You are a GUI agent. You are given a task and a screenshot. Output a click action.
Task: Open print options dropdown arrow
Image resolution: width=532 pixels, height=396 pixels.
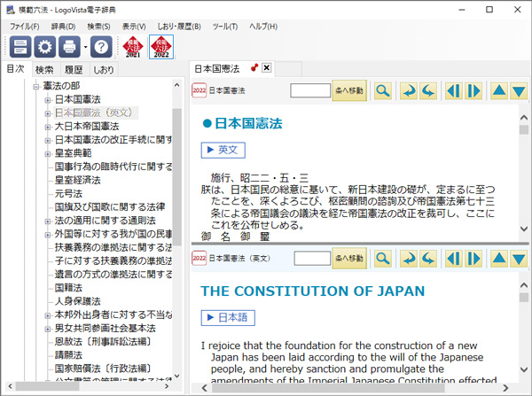coord(85,47)
